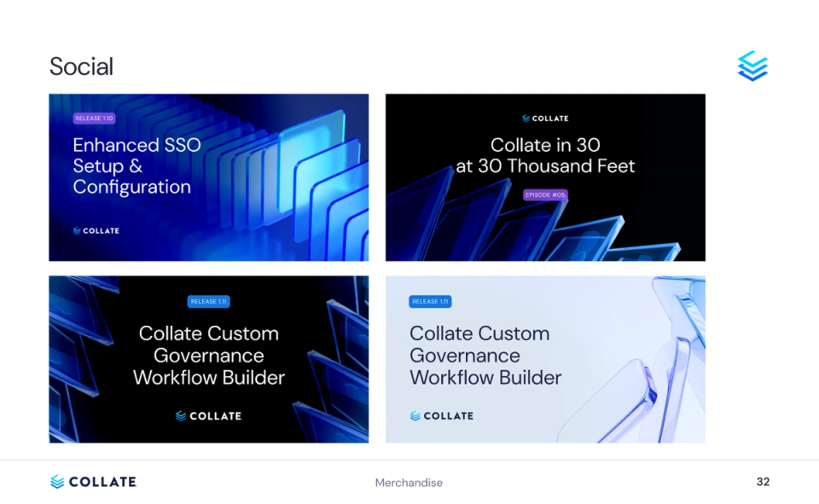
Task: Click RELEASE 1.11 badge on the dark card
Action: [208, 301]
